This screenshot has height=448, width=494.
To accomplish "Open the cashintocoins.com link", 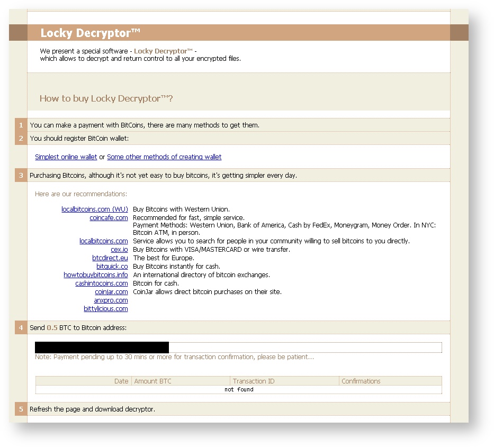I will 102,284.
